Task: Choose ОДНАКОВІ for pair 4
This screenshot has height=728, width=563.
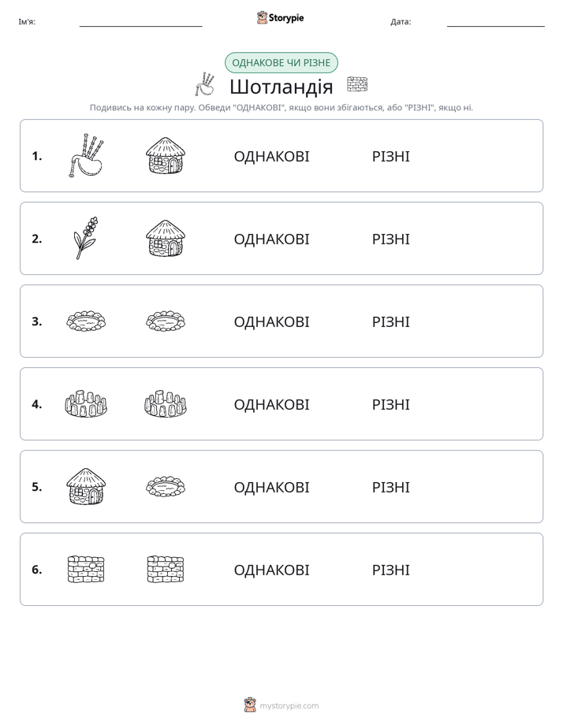Action: [x=271, y=404]
